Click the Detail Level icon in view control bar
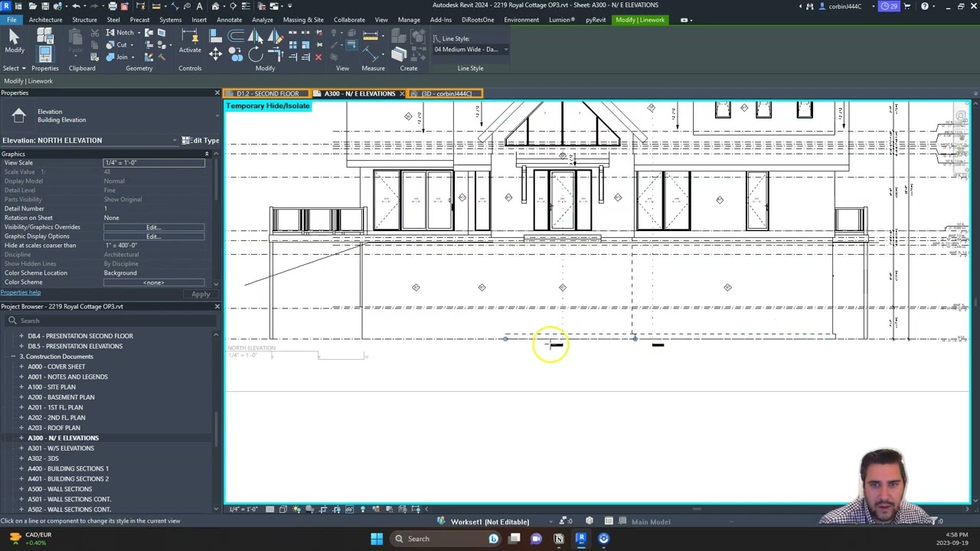Screen dimensions: 980x551 pyautogui.click(x=269, y=509)
